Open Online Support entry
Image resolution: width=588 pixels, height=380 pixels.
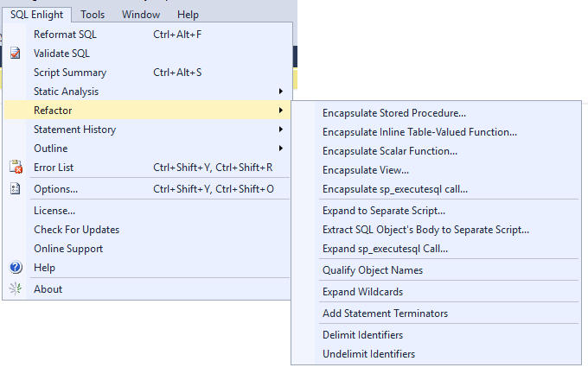[x=147, y=249]
